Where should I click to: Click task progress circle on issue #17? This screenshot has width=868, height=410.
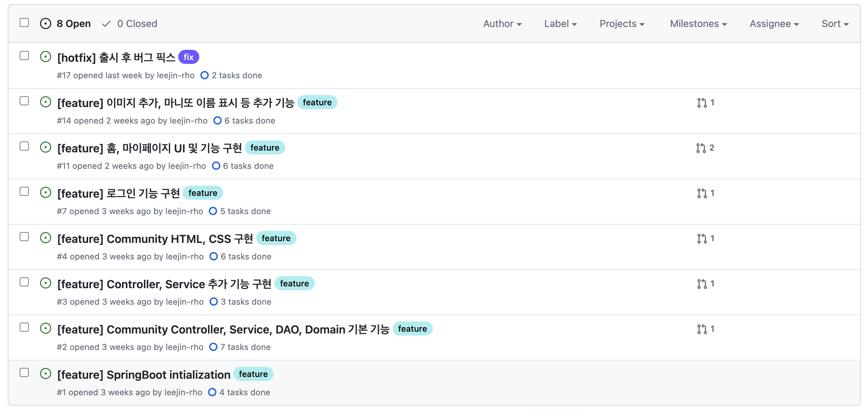click(205, 75)
